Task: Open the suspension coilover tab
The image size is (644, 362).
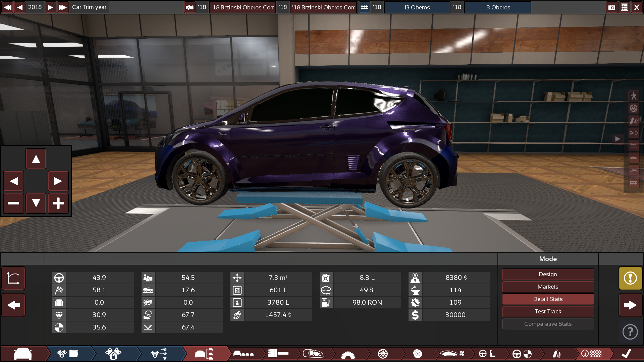Action: (557, 354)
